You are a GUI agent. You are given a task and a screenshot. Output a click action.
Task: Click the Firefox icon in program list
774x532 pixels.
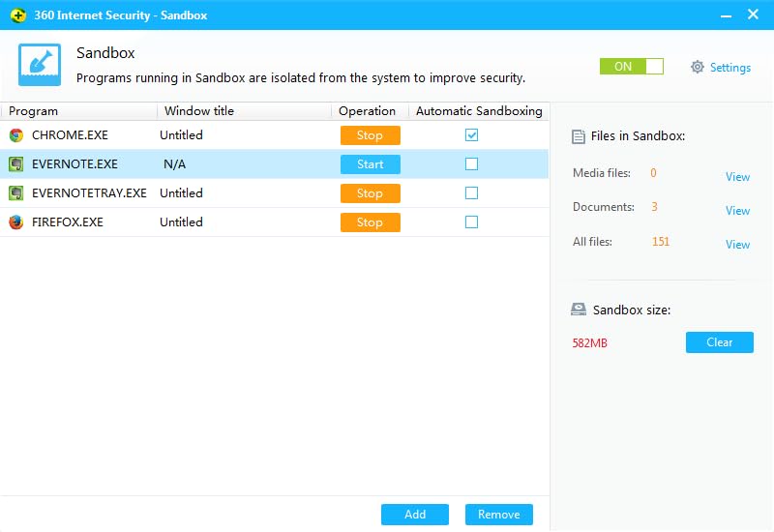coord(16,222)
